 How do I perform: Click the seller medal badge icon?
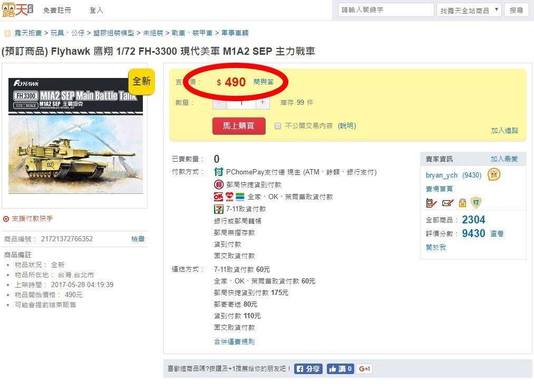pyautogui.click(x=494, y=174)
